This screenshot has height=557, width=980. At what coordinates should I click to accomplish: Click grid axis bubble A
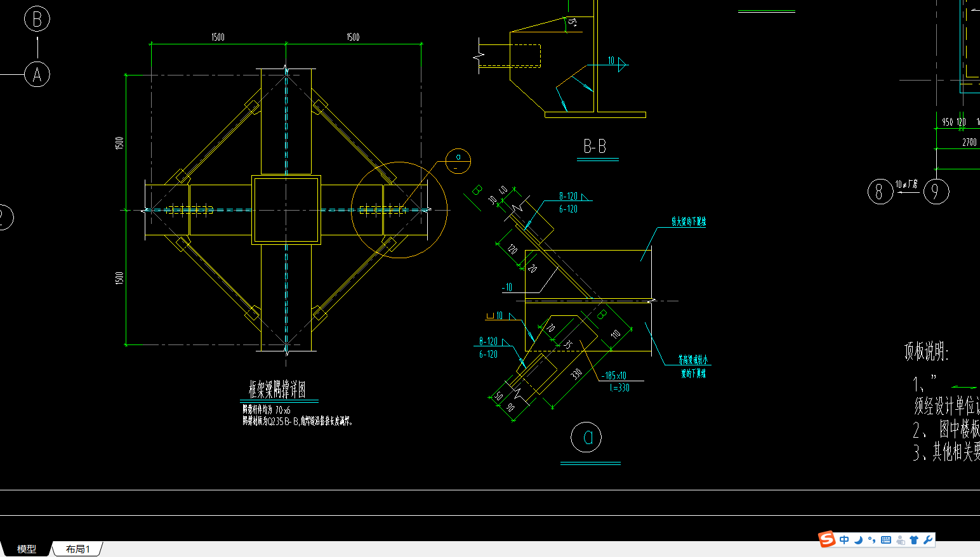(x=37, y=74)
